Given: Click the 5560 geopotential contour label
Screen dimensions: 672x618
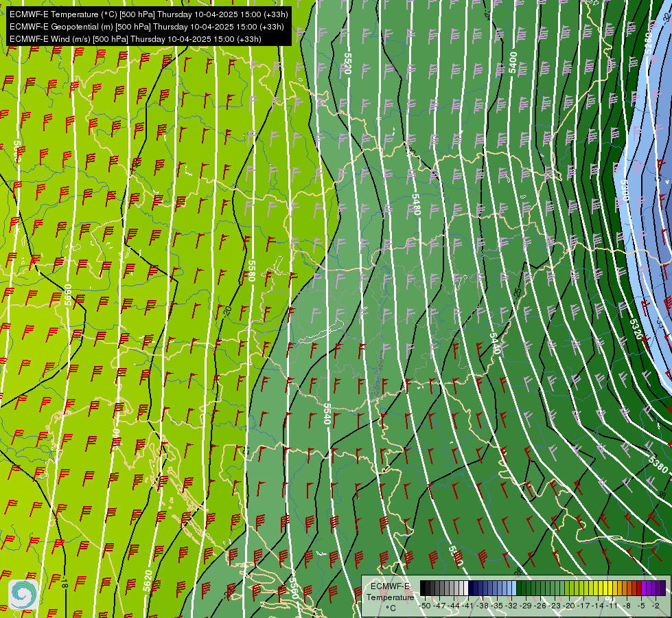Looking at the screenshot, I should click(294, 588).
